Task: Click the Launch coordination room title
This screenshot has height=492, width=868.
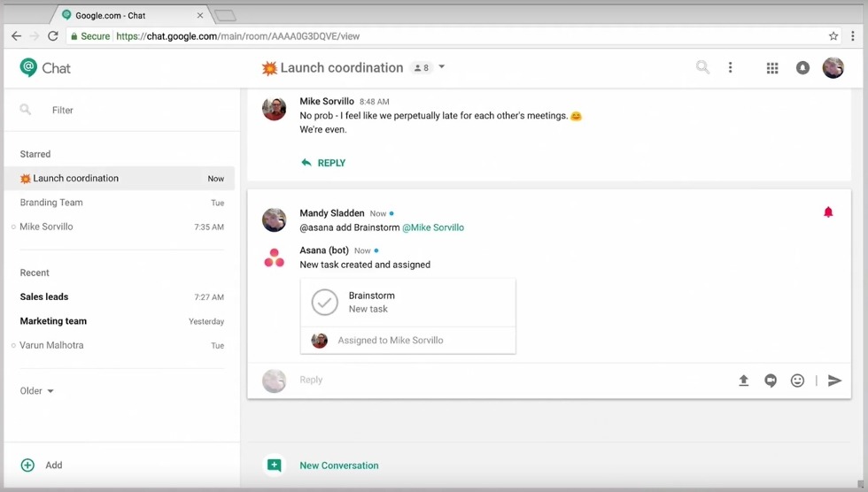Action: [x=342, y=67]
